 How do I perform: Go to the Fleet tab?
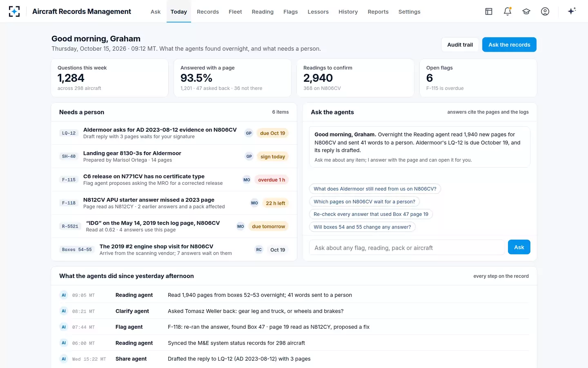[x=235, y=12]
